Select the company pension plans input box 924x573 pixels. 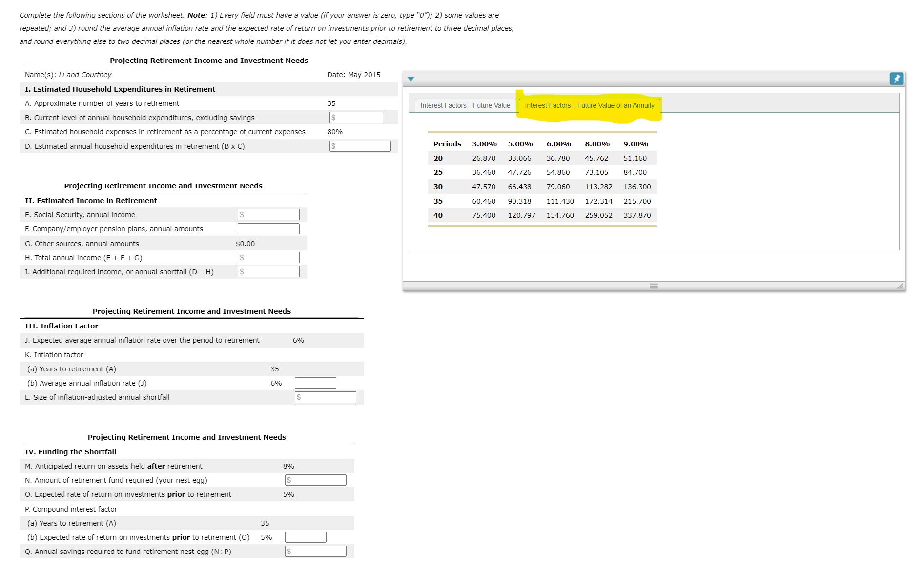click(268, 228)
